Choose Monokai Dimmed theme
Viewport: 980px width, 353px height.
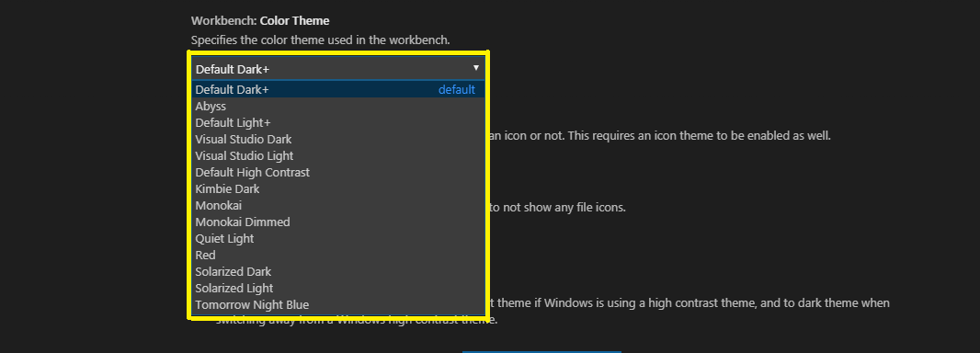coord(337,222)
